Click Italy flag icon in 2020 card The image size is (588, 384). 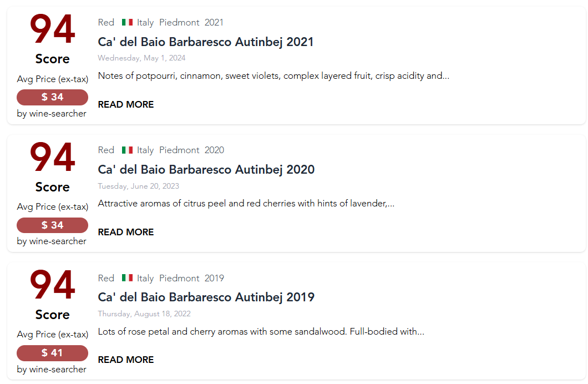click(x=127, y=150)
